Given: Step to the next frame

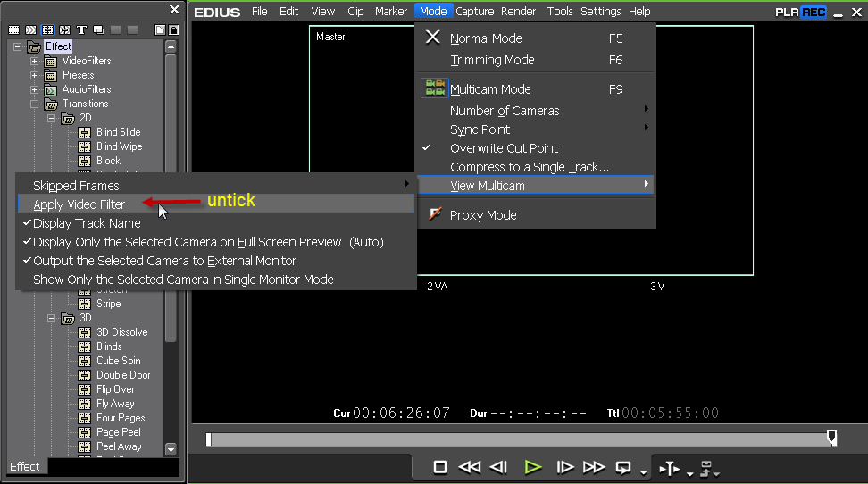Looking at the screenshot, I should [564, 467].
